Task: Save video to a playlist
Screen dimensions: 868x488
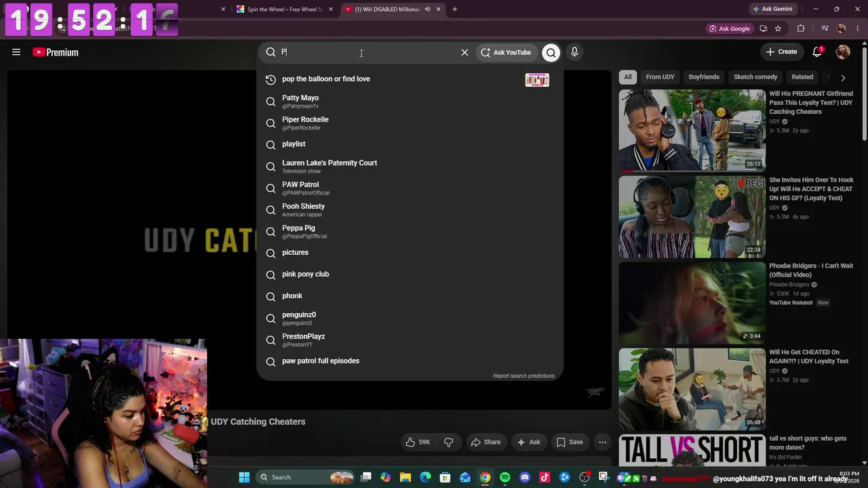Action: coord(570,443)
